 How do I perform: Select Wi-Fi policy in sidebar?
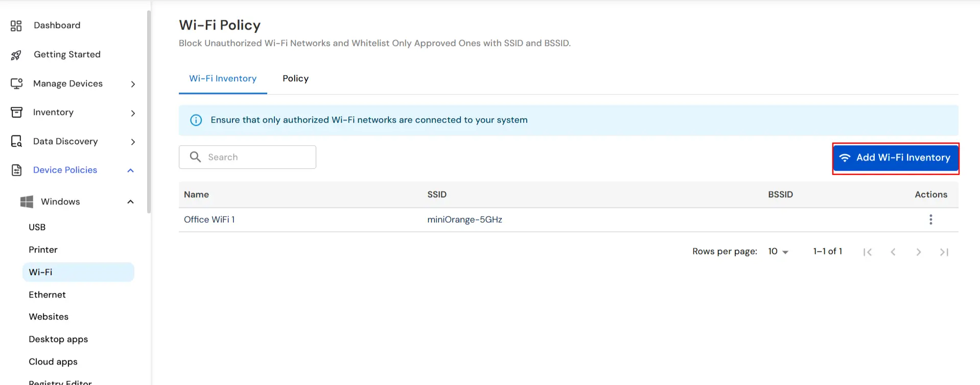78,272
